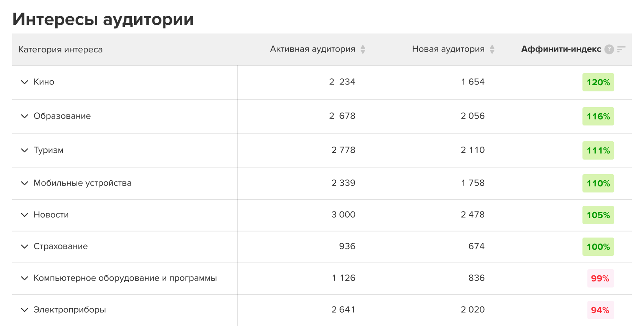Expand Мобильные устройства category chevron

point(24,183)
